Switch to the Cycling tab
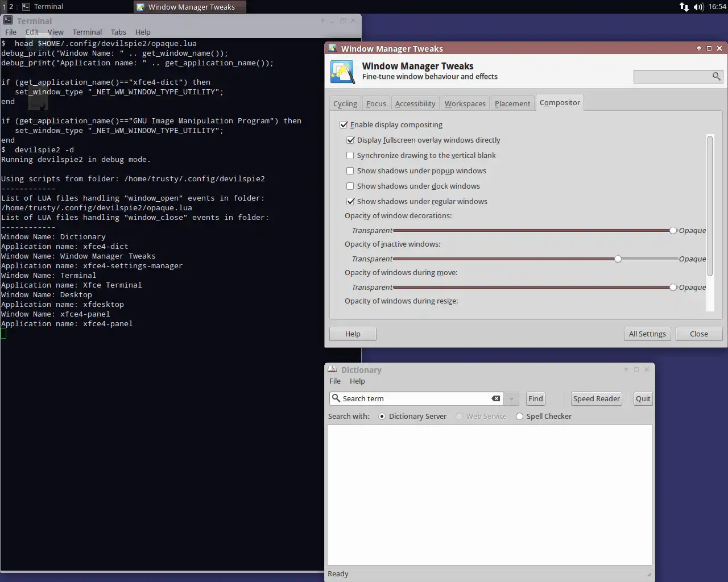 (345, 103)
